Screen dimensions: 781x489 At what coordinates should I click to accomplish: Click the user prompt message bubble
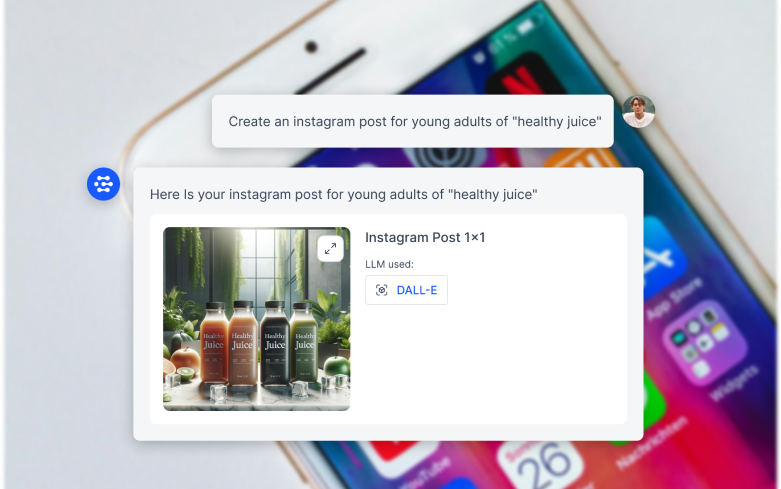click(413, 121)
